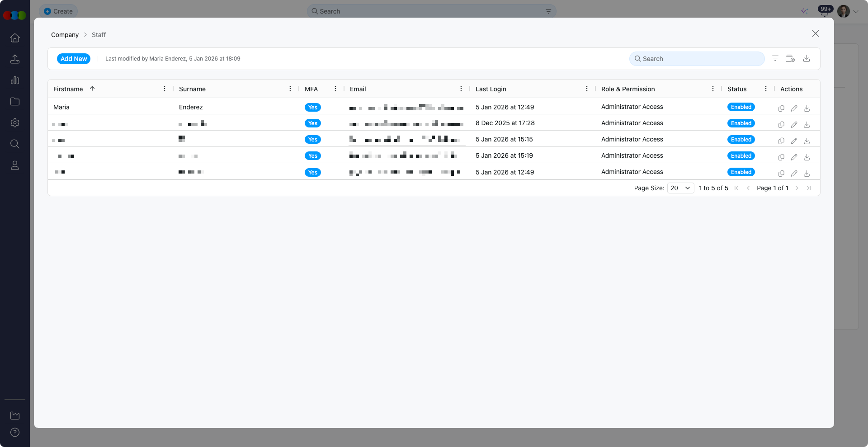The image size is (868, 447).
Task: Open the help question mark icon
Action: click(x=15, y=433)
